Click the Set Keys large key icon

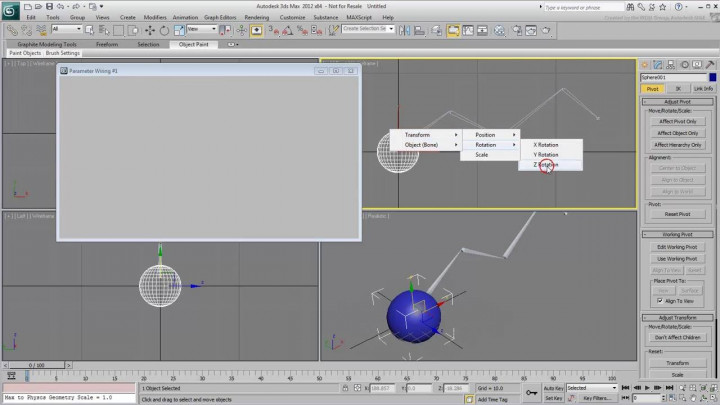tap(531, 393)
